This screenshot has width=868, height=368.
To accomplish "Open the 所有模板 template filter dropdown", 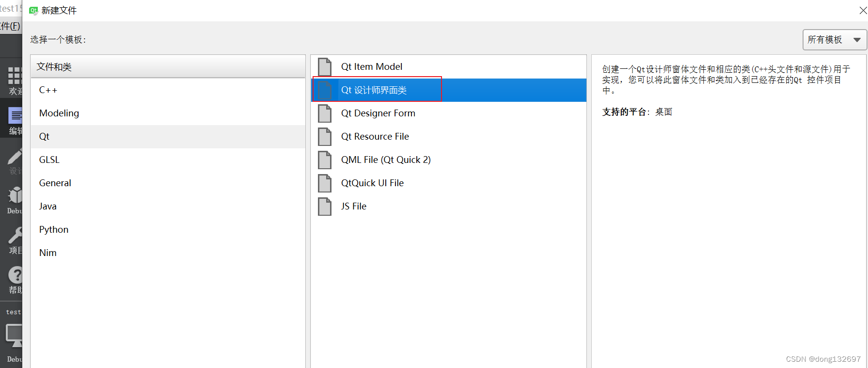I will pos(835,40).
